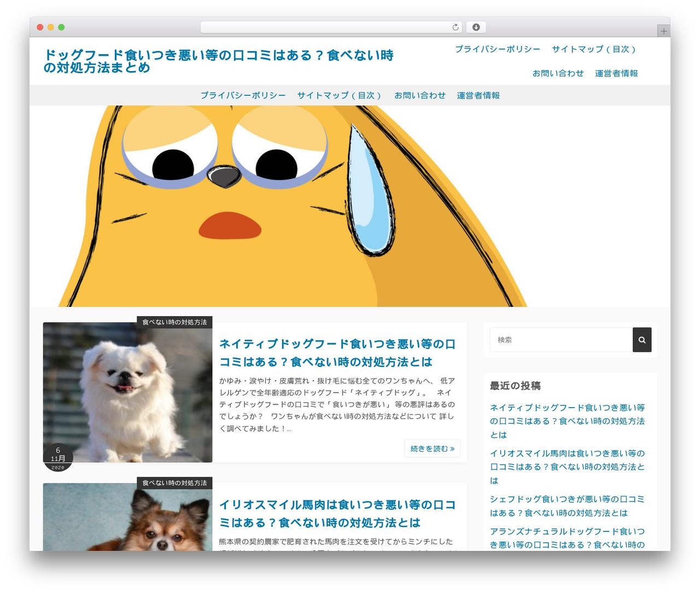Click 食べない時の対処方法 tag on first post

(x=174, y=322)
